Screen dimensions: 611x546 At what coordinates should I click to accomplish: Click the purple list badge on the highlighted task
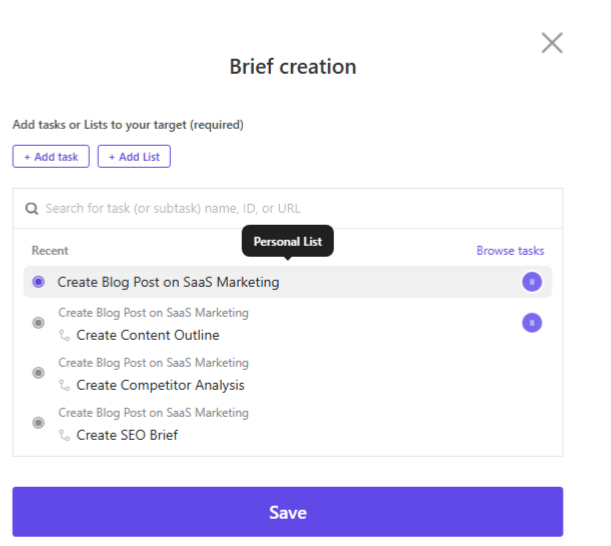(x=532, y=282)
